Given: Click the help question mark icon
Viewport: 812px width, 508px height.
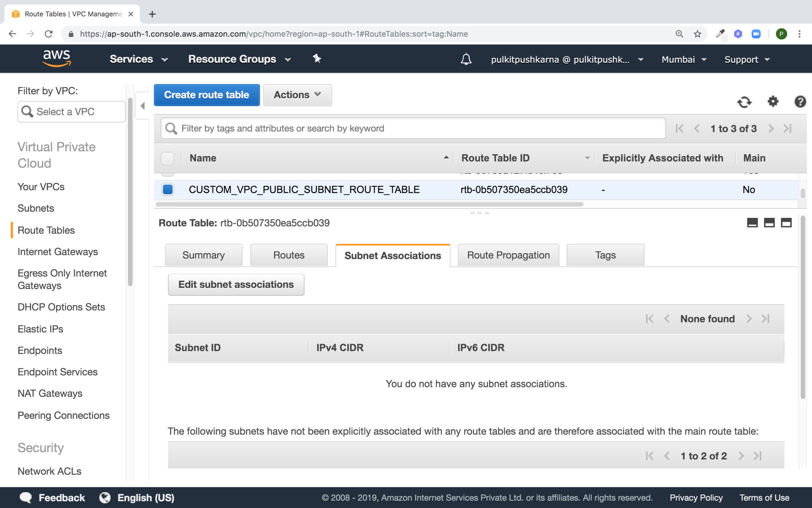Looking at the screenshot, I should click(800, 102).
